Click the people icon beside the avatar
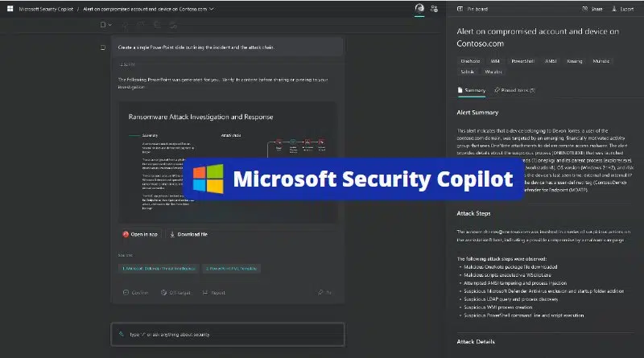The width and height of the screenshot is (644, 358). (434, 9)
